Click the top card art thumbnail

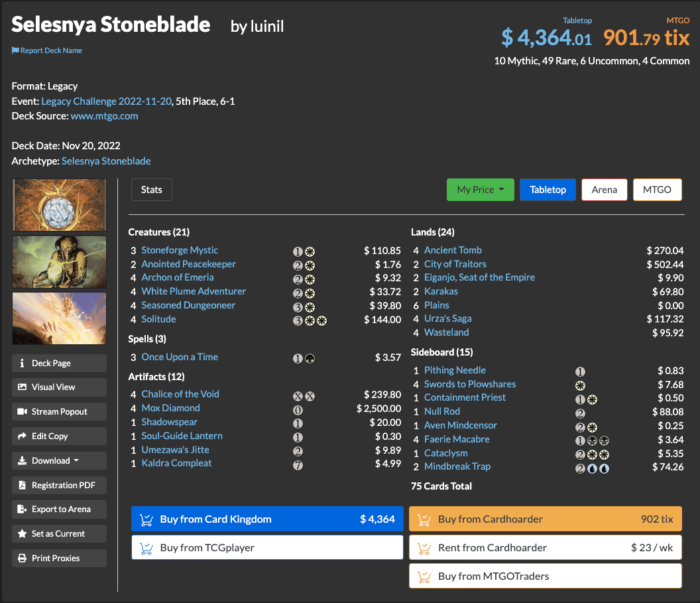coord(59,205)
